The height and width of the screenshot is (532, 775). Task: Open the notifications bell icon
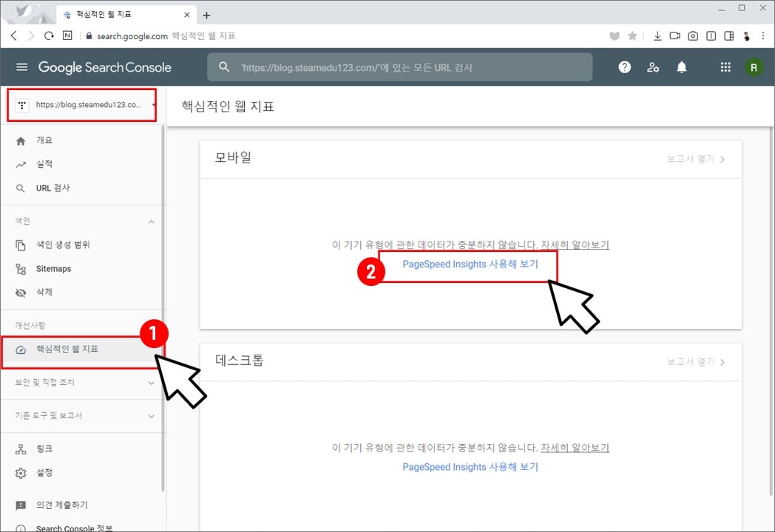point(681,66)
